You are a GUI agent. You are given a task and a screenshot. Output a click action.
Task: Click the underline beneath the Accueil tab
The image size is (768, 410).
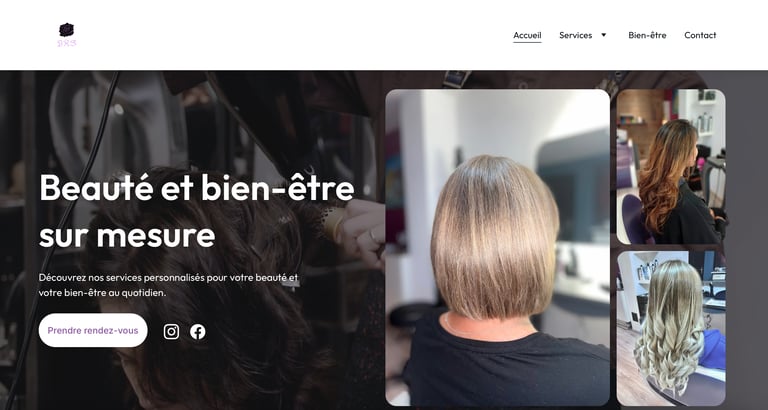click(x=527, y=42)
